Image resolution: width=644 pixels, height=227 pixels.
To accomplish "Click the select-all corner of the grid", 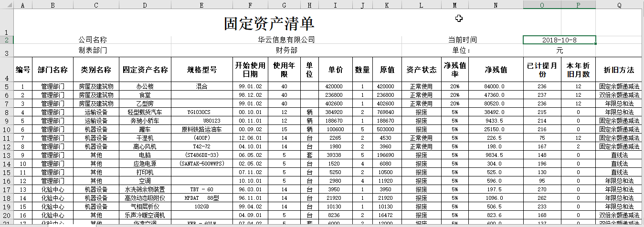I will coord(7,4).
